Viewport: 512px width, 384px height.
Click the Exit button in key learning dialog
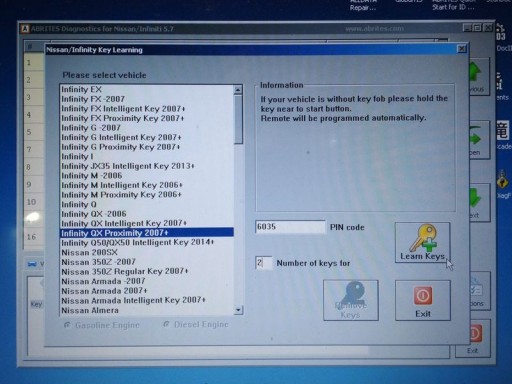point(423,300)
